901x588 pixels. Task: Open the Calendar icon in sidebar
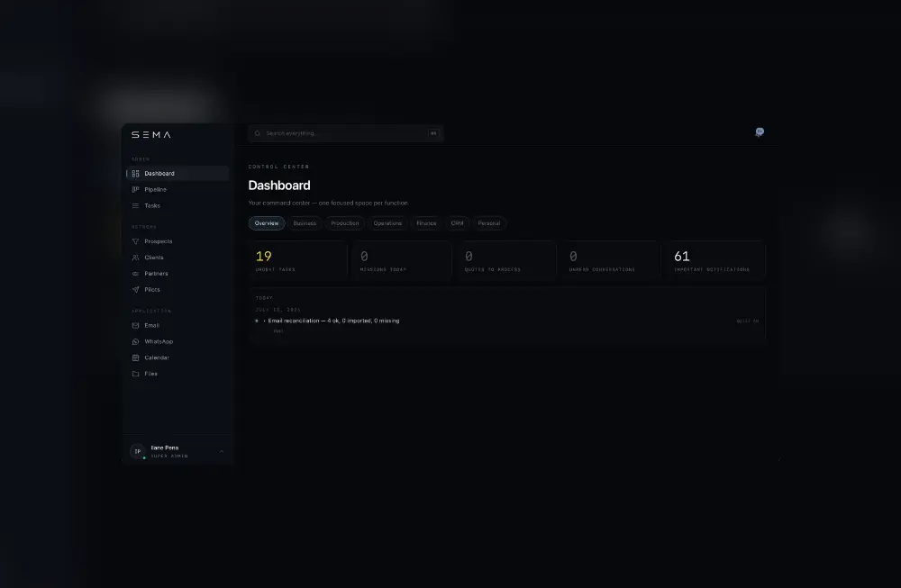tap(136, 357)
